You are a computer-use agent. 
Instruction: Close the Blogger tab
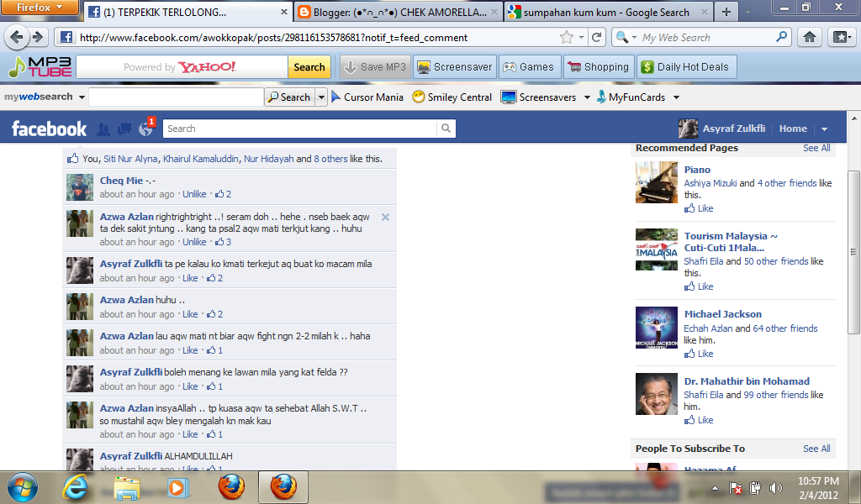coord(494,12)
